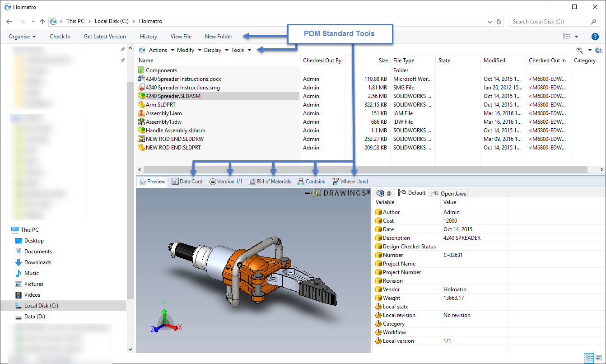This screenshot has width=606, height=364.
Task: Select the @ configuration tab
Action: tap(384, 193)
